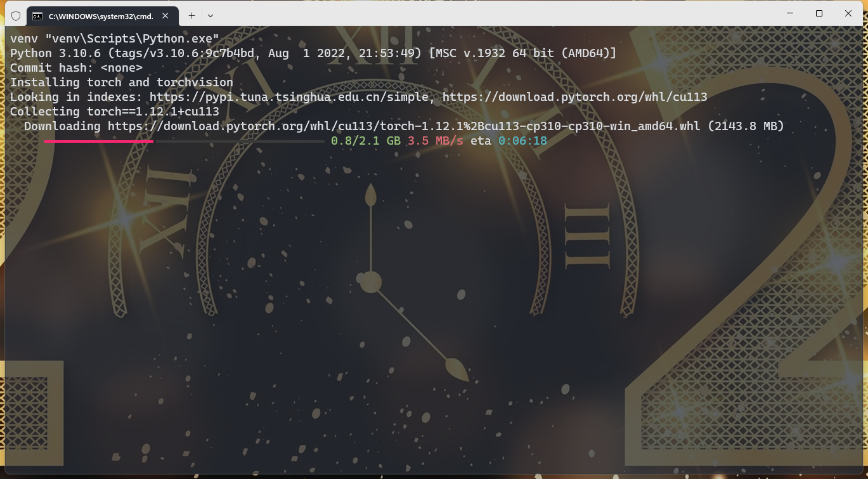Maximize the terminal window
Image resolution: width=868 pixels, height=479 pixels.
click(x=819, y=13)
